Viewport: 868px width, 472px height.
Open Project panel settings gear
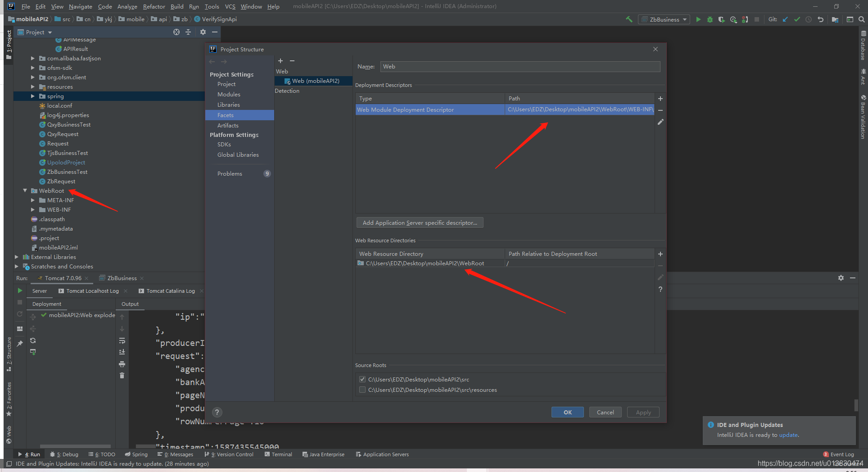pos(203,32)
